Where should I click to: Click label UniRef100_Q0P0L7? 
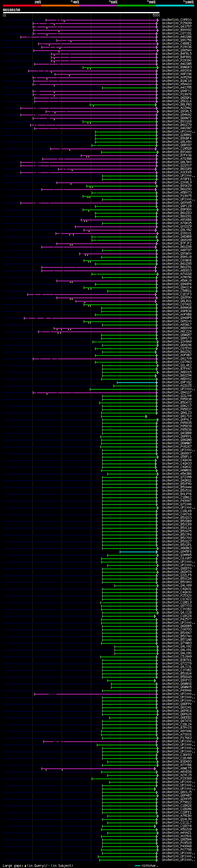pos(176,420)
